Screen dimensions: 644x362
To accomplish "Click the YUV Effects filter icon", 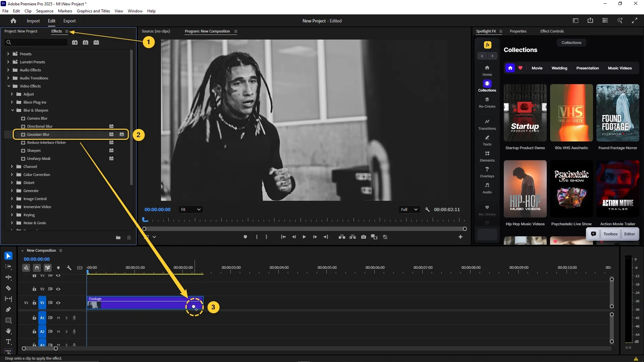I will [96, 43].
